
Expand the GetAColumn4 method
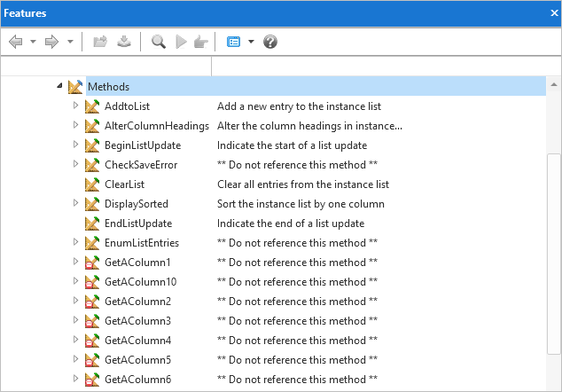[75, 339]
